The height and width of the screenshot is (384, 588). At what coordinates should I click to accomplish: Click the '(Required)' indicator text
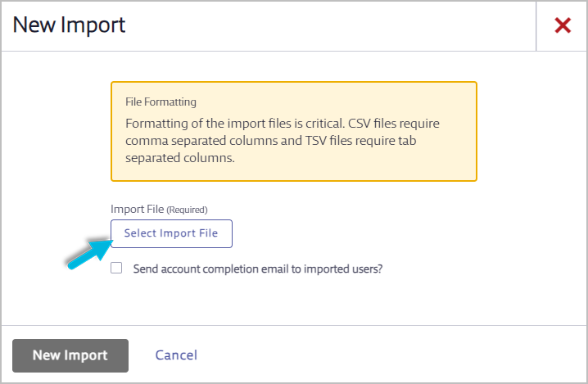click(x=187, y=210)
